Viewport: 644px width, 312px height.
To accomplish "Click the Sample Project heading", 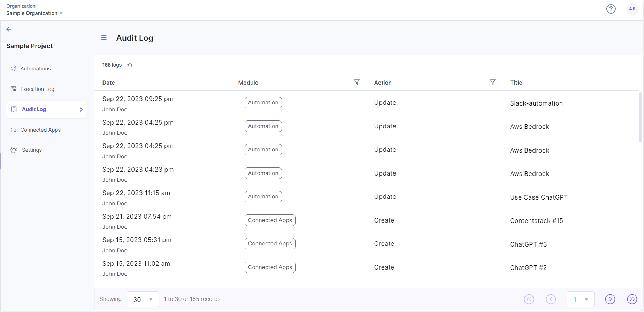I will coord(29,46).
